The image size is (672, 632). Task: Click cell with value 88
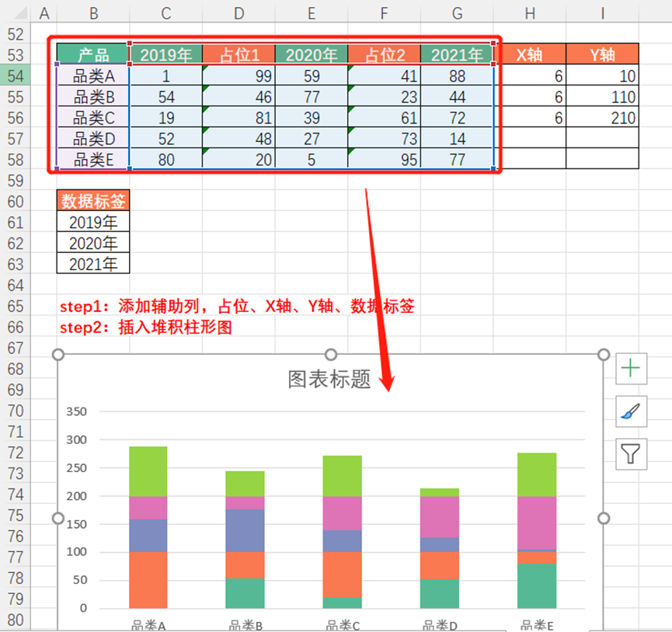[457, 76]
